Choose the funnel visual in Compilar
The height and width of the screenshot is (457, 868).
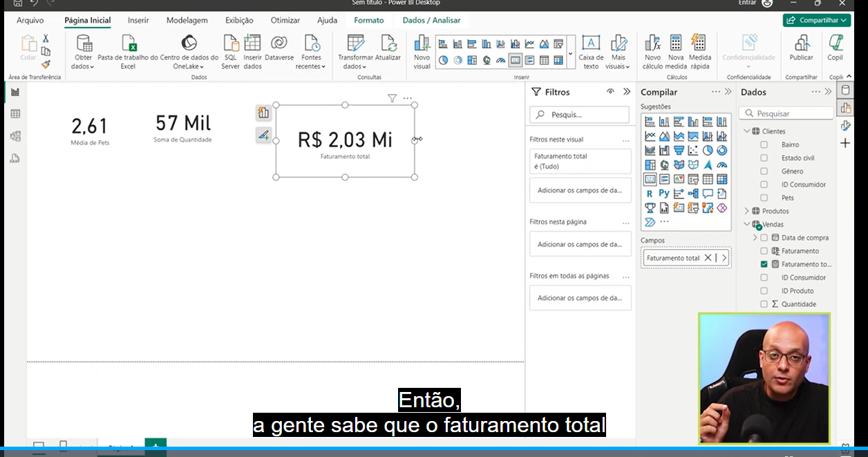tap(679, 150)
